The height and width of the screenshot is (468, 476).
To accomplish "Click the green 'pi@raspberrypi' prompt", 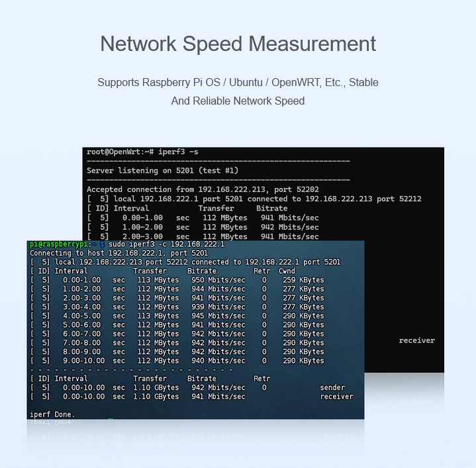I will click(59, 244).
